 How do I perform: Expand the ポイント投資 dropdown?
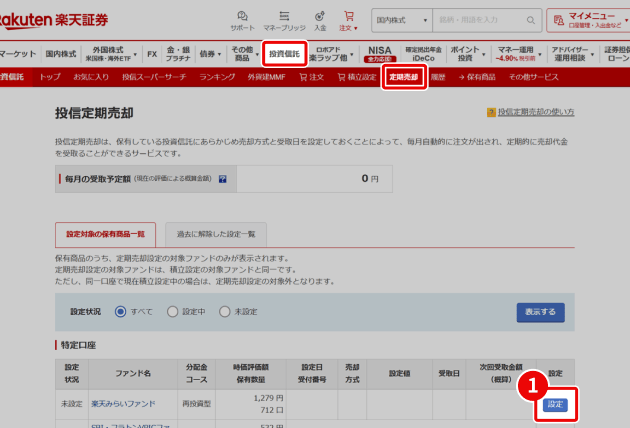point(468,54)
